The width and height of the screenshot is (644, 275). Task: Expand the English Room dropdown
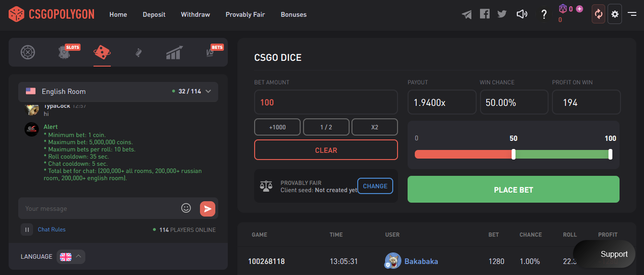click(118, 92)
